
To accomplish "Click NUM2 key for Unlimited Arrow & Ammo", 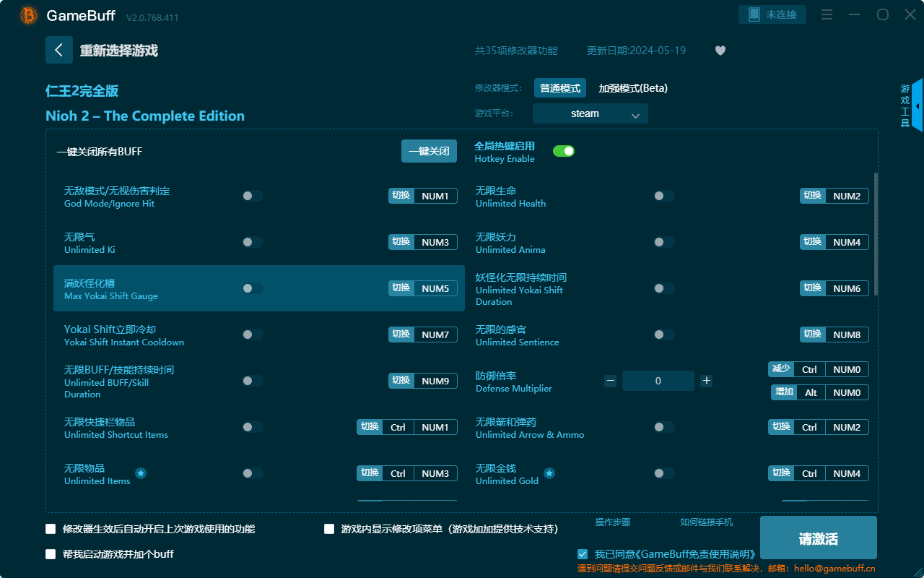I will [x=847, y=427].
